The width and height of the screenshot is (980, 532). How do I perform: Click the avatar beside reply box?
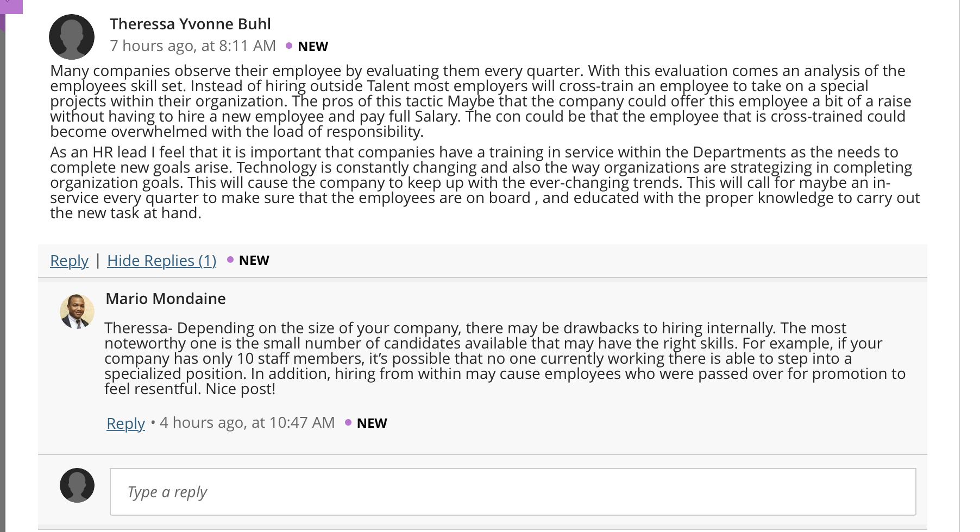(77, 485)
